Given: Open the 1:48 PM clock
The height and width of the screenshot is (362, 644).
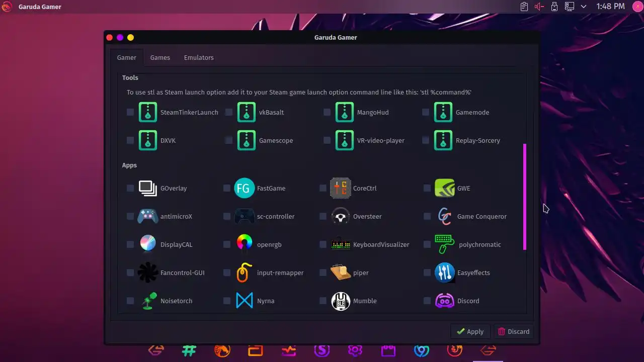Looking at the screenshot, I should tap(610, 7).
